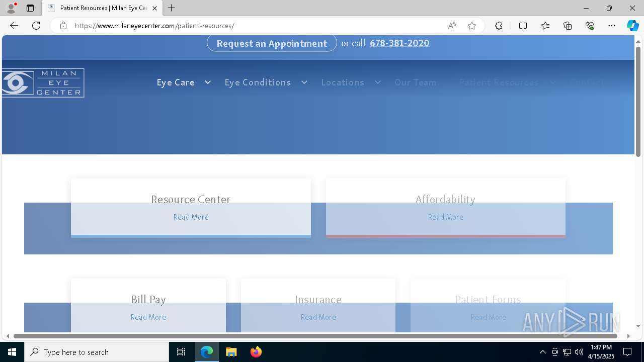The width and height of the screenshot is (644, 362).
Task: Open Microsoft Edge from taskbar
Action: 207,352
